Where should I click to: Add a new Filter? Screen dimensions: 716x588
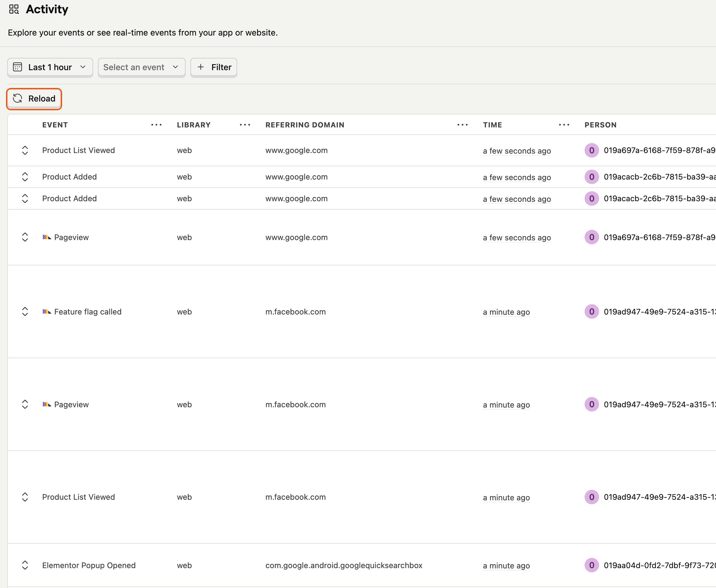coord(214,67)
